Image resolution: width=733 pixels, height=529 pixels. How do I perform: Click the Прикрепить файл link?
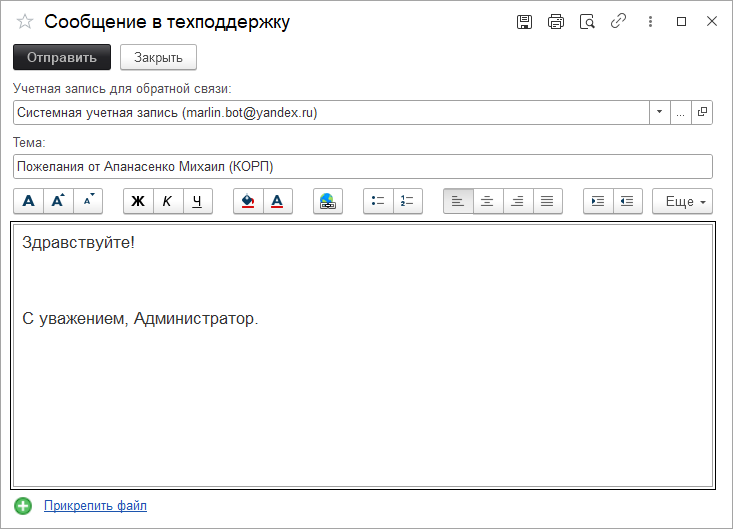click(x=95, y=506)
